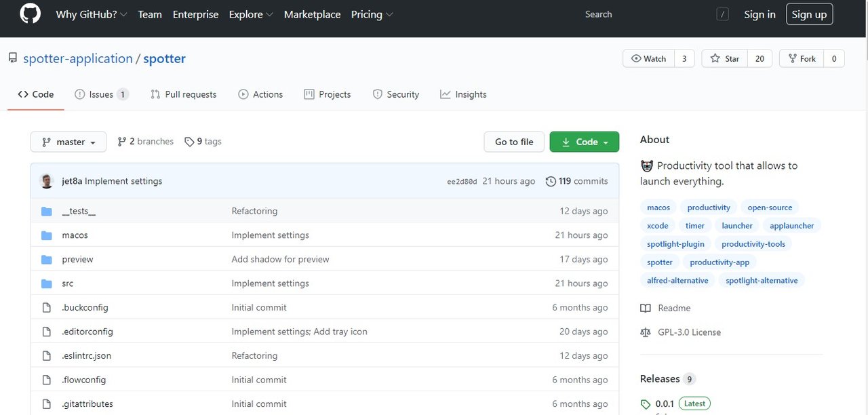
Task: Select the macos topic tag
Action: coord(658,207)
